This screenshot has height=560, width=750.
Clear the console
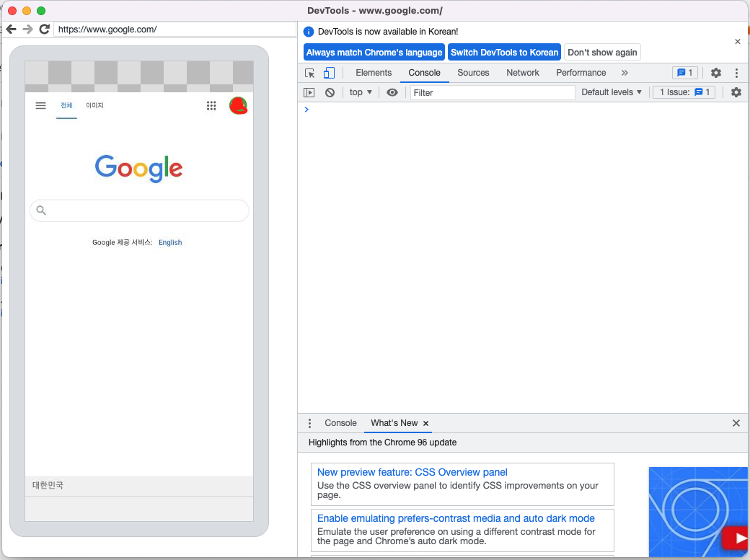coord(330,92)
